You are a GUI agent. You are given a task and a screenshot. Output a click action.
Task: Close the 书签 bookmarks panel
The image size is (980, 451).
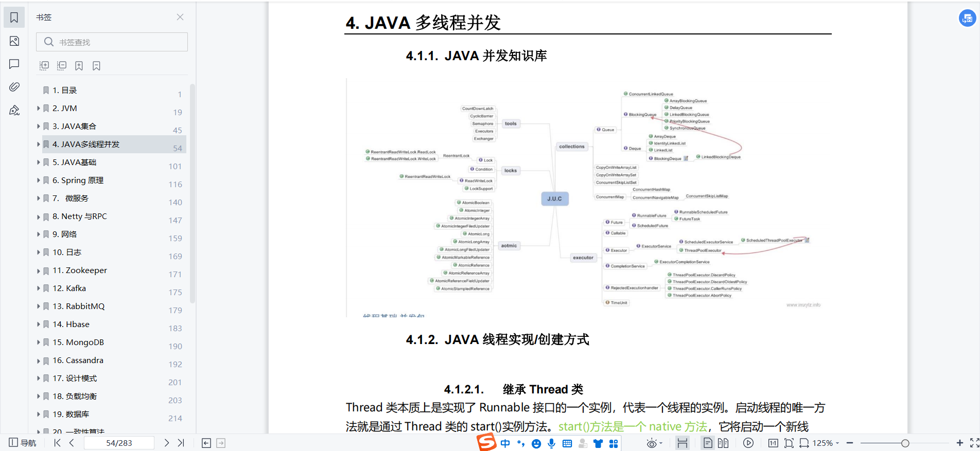point(180,17)
